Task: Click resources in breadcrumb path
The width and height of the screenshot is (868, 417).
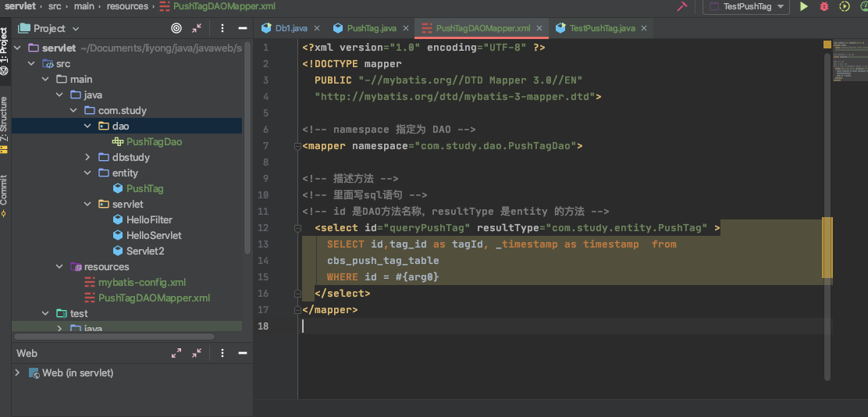Action: click(x=127, y=7)
